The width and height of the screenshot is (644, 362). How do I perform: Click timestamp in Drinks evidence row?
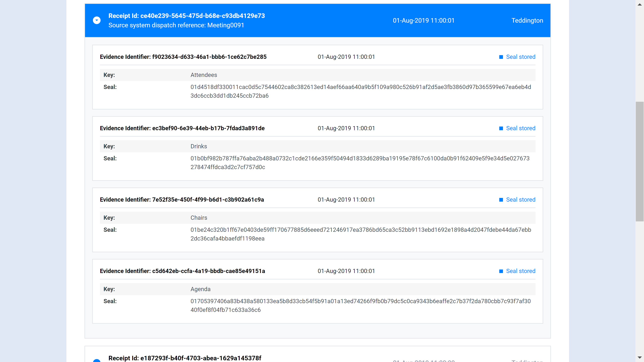click(346, 128)
